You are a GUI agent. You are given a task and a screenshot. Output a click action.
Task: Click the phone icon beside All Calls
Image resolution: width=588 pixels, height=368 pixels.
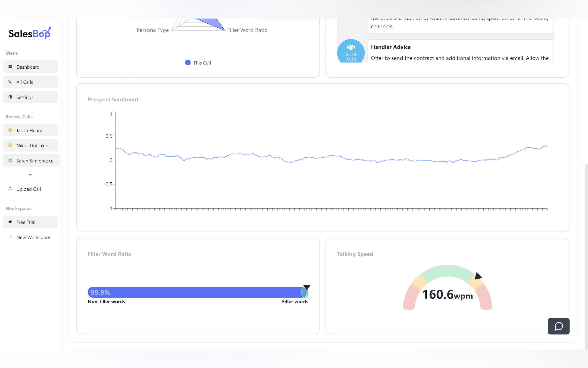(10, 82)
